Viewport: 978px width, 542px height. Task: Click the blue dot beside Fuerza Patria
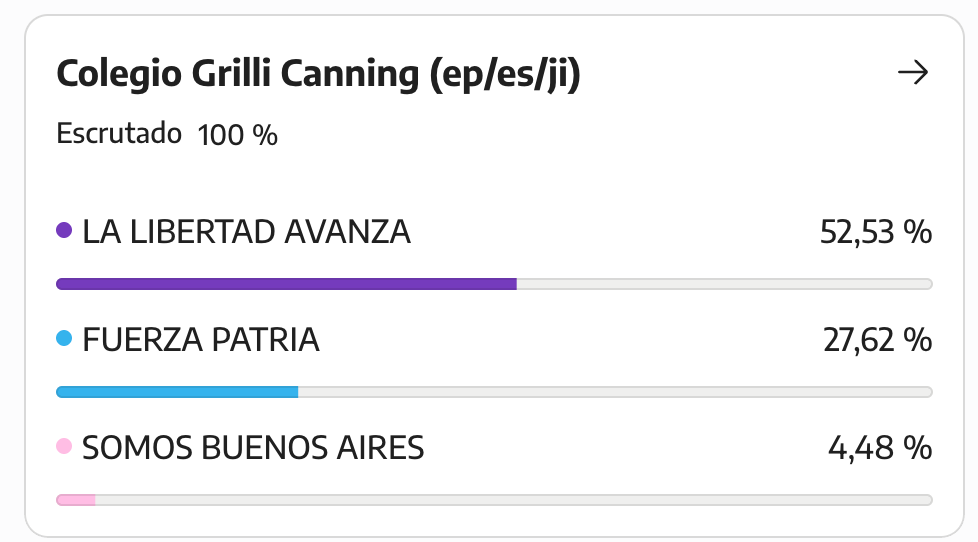[x=64, y=338]
